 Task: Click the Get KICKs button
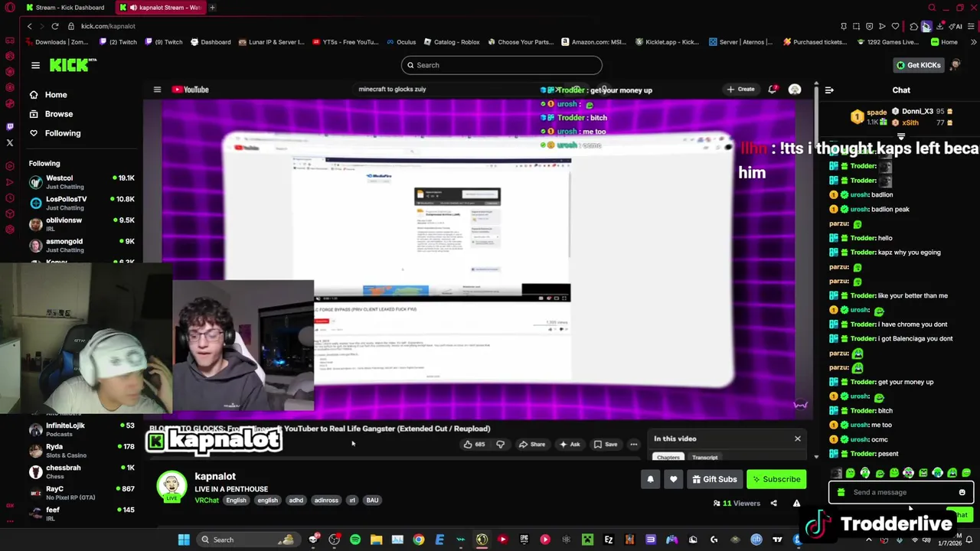[918, 65]
